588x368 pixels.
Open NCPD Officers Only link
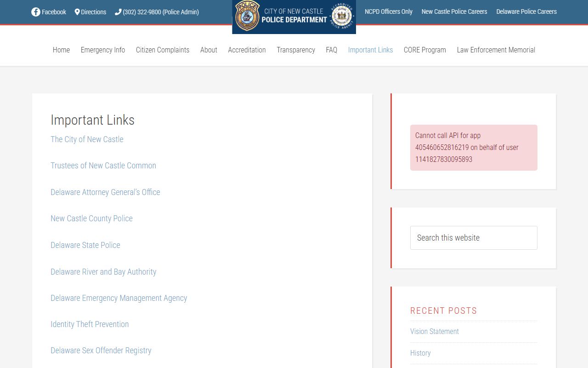[389, 11]
